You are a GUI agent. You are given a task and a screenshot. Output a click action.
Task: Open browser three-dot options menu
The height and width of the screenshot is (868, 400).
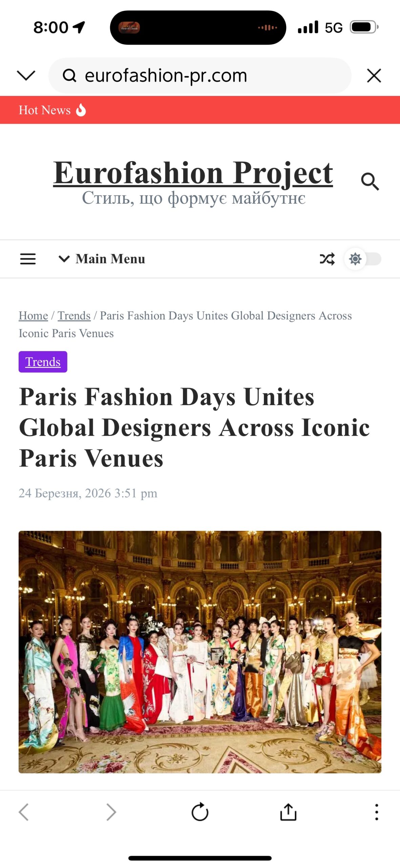(x=376, y=812)
